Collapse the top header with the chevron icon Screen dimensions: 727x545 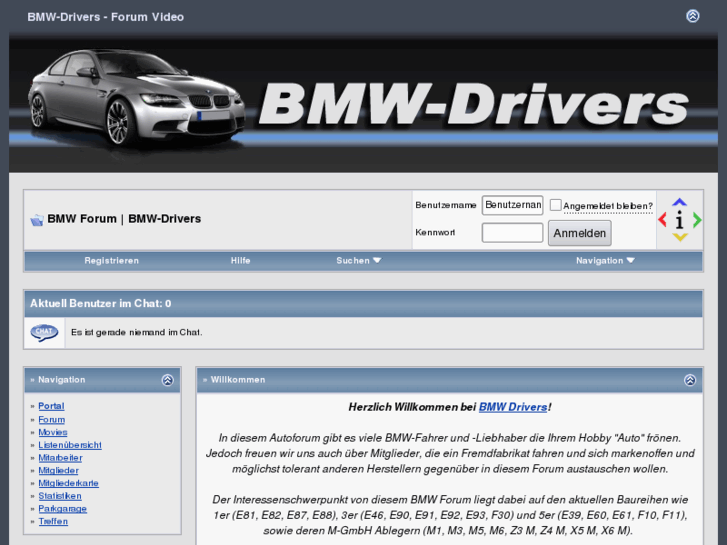coord(692,16)
